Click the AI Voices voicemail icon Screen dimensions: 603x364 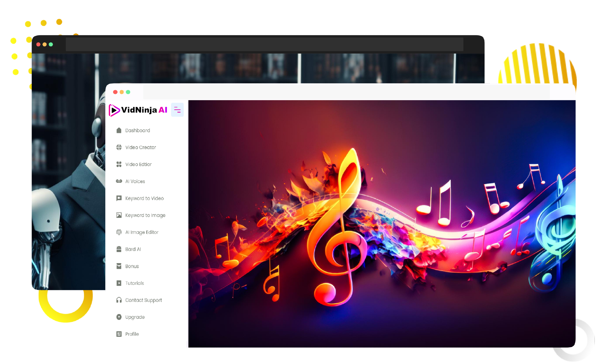pyautogui.click(x=119, y=181)
